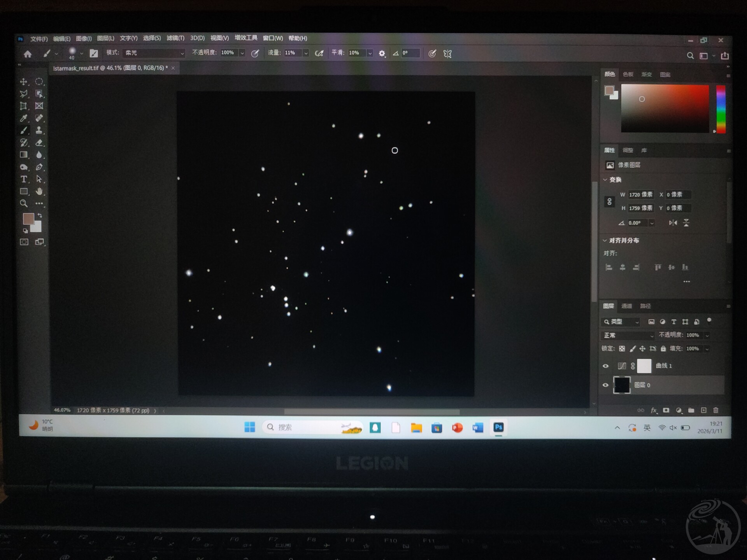This screenshot has height=560, width=747.
Task: Hide the 图层 0 layer
Action: (x=605, y=385)
